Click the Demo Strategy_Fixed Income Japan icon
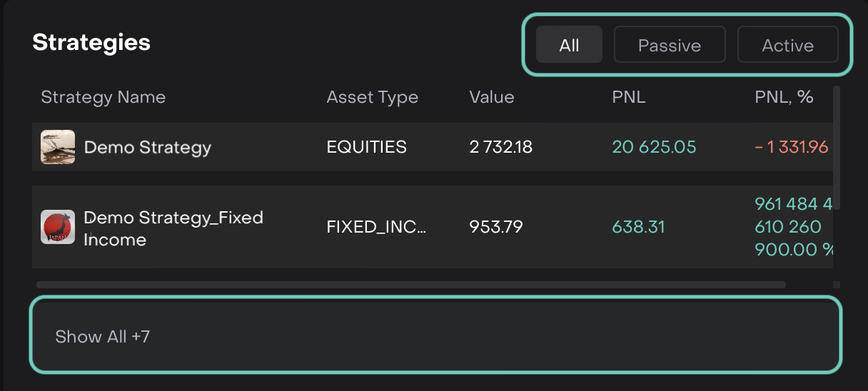Viewport: 868px width, 391px height. [x=58, y=227]
